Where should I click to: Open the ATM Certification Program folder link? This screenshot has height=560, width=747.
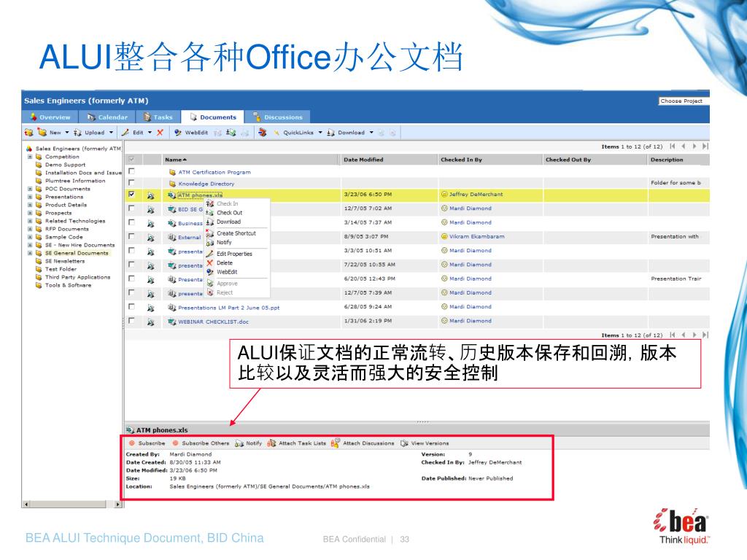point(214,172)
